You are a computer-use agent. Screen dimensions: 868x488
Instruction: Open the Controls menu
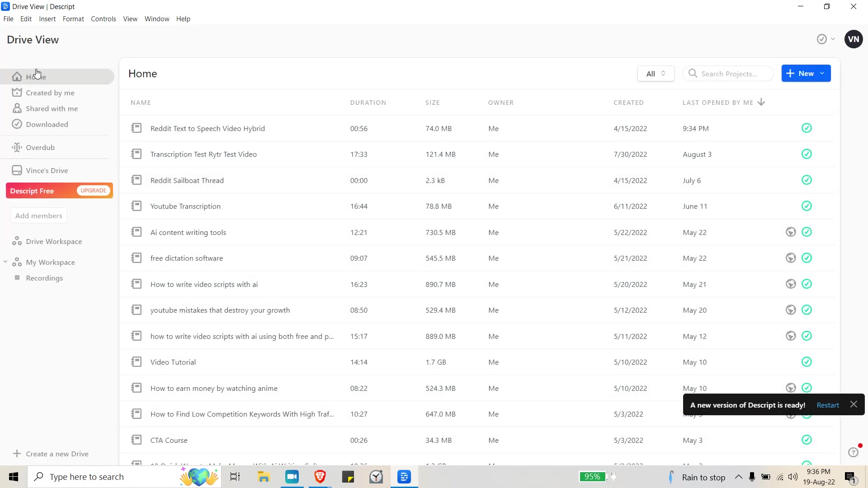pyautogui.click(x=103, y=19)
